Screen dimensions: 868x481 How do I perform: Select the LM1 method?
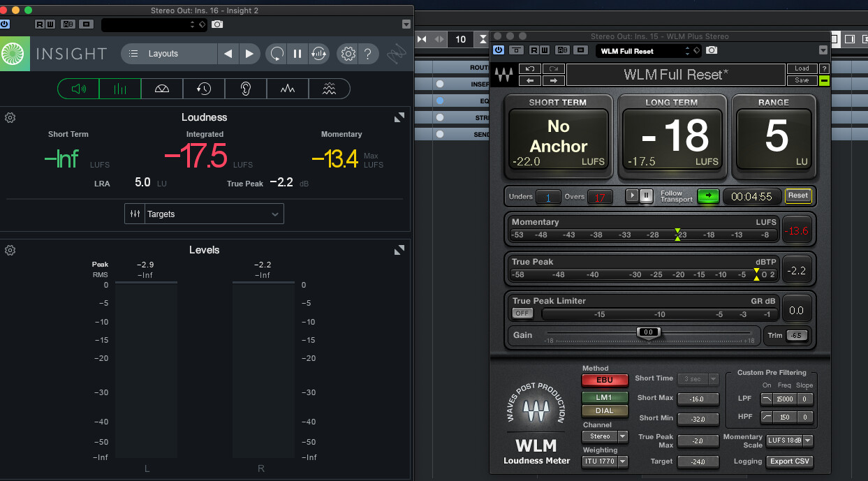604,397
